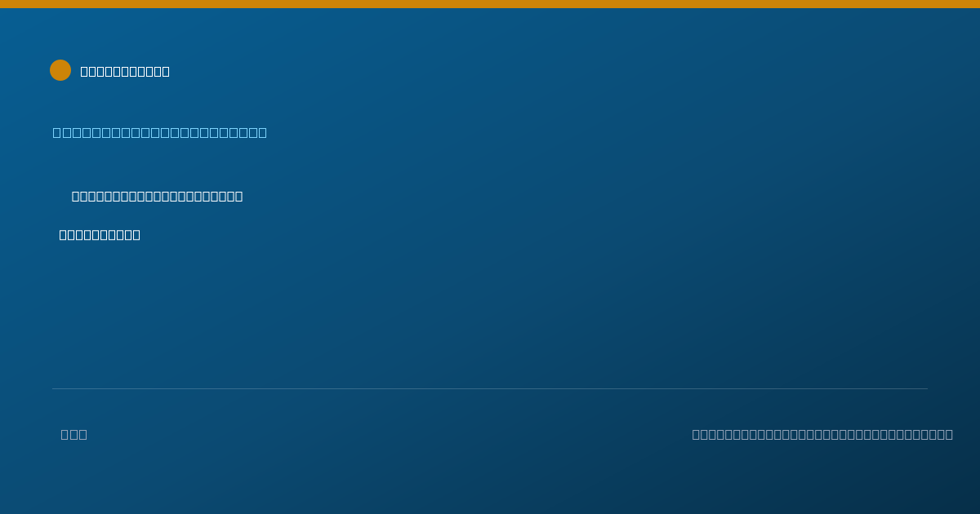980x514 pixels.
Task: Click the thin horizontal divider line
Action: [x=490, y=388]
